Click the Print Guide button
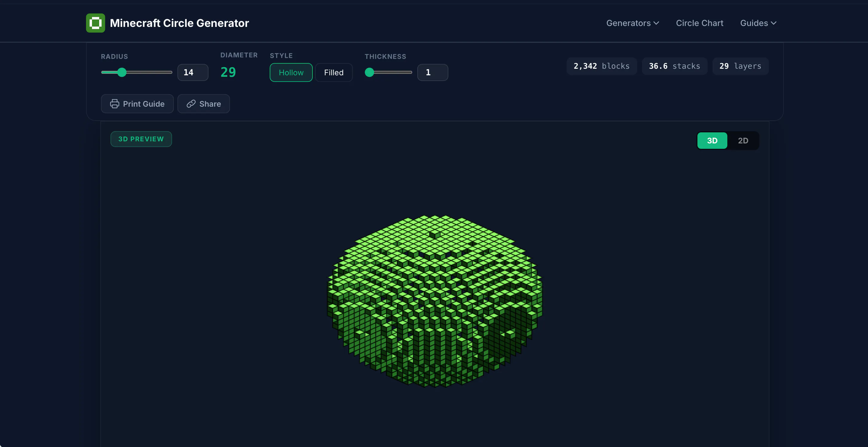The width and height of the screenshot is (868, 447). pos(137,103)
